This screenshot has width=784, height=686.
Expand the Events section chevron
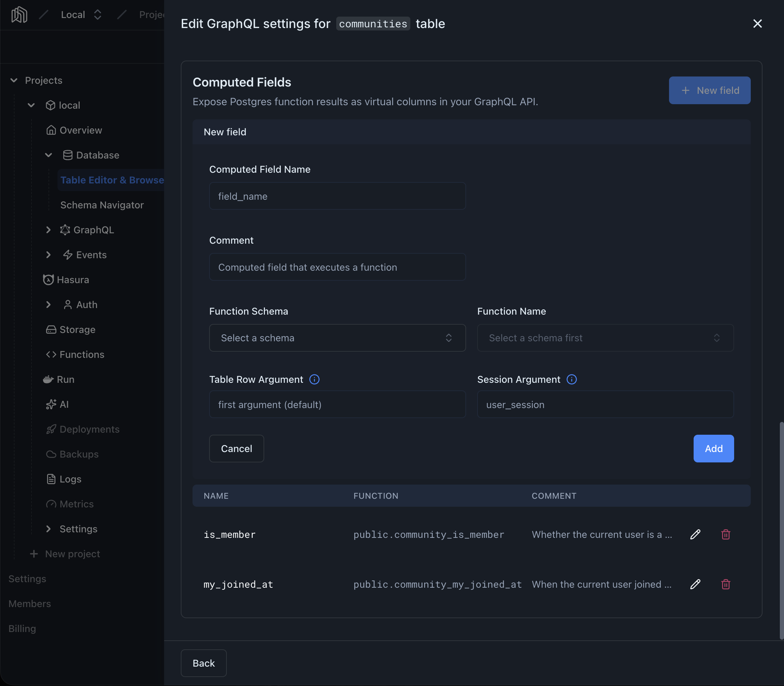pos(48,255)
